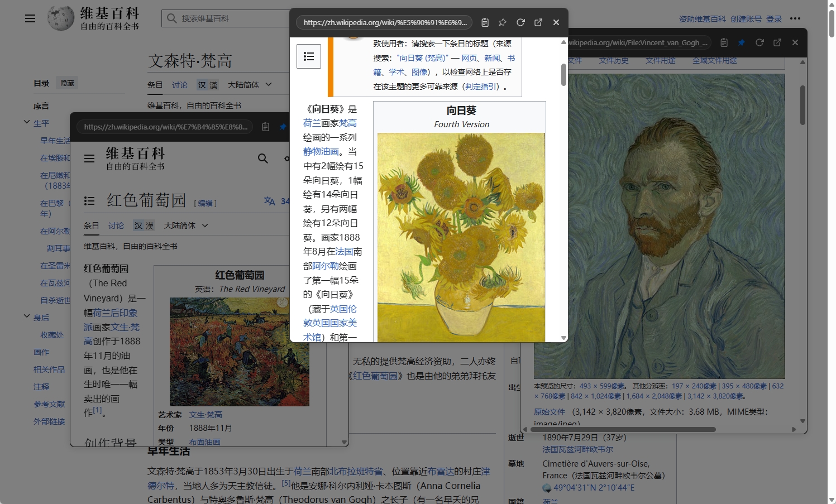
Task: Open main Wikipedia sidebar hamburger menu
Action: [x=30, y=18]
